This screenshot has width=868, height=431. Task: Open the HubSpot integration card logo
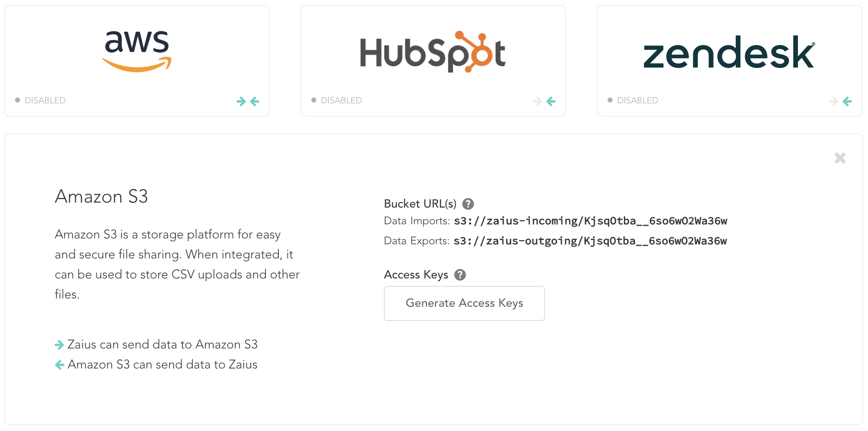(x=433, y=52)
